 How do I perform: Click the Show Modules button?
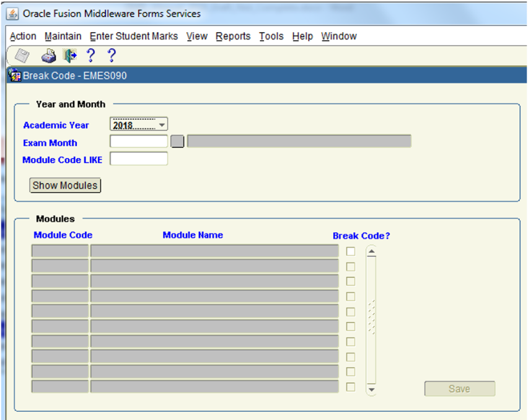coord(65,185)
